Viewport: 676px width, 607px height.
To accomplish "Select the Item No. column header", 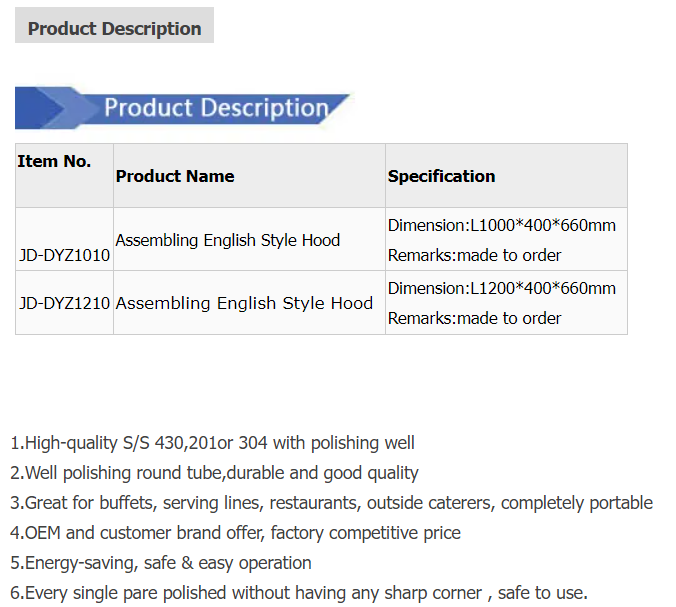I will coord(54,161).
